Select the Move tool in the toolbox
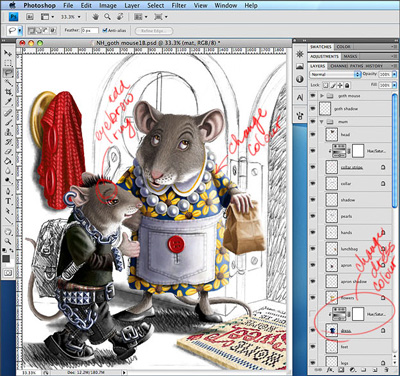This screenshot has height=376, width=400. point(8,53)
